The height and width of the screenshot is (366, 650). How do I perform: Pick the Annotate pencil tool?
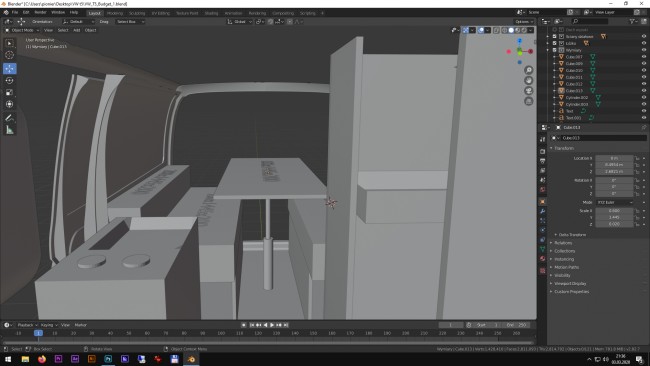pyautogui.click(x=10, y=118)
